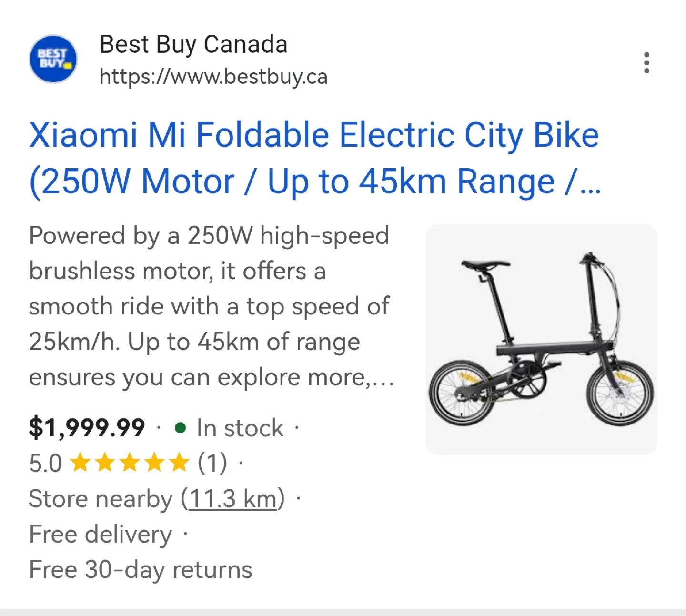The height and width of the screenshot is (616, 686).
Task: Click the first gold rating star
Action: (80, 463)
